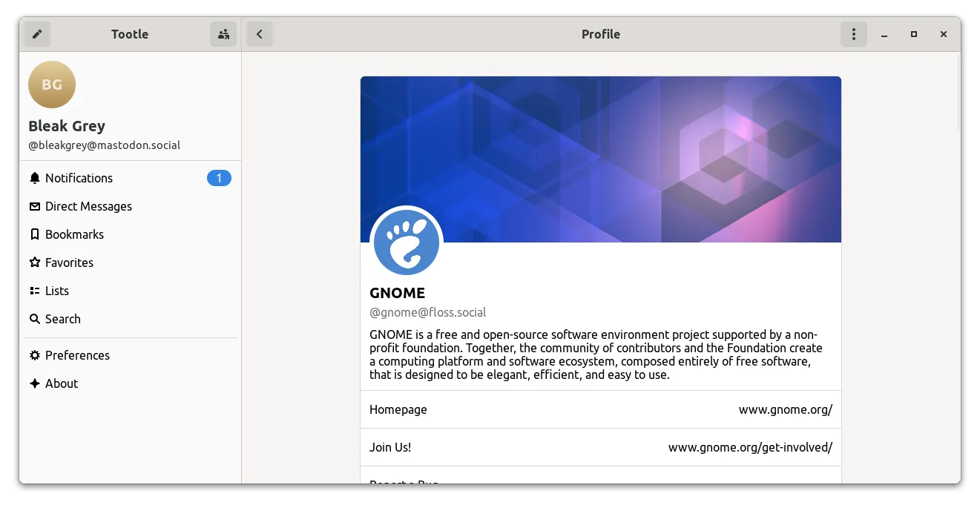Click the About sparkle icon
Viewport: 980px width, 505px height.
pyautogui.click(x=35, y=383)
